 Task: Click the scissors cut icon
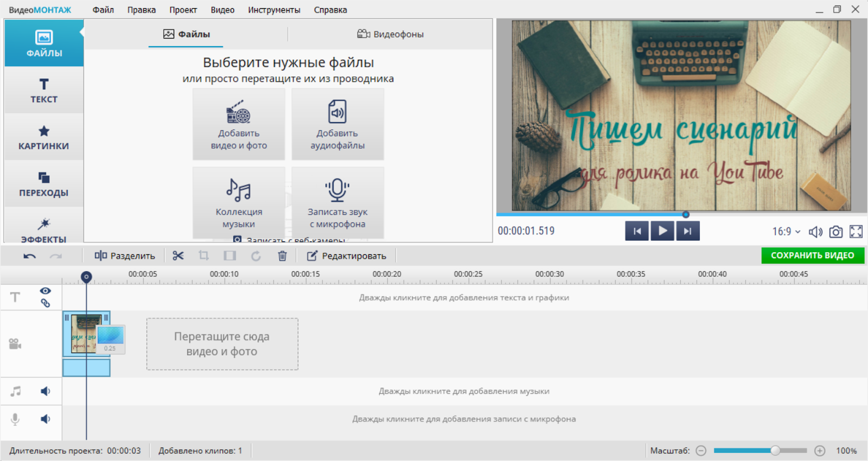[x=178, y=255]
